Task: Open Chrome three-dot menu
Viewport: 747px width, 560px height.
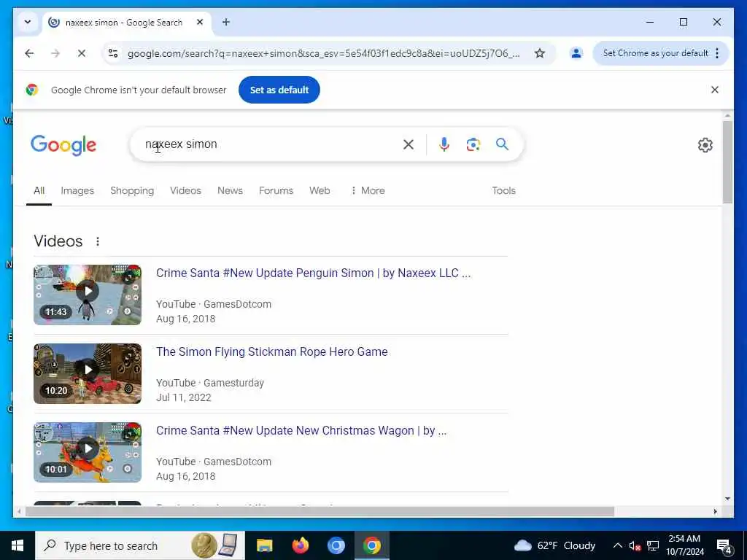Action: point(717,53)
